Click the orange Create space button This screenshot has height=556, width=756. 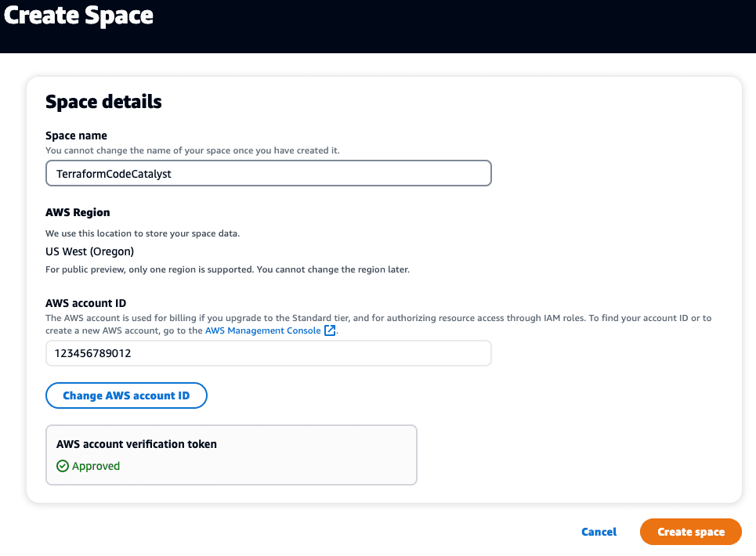pyautogui.click(x=690, y=532)
